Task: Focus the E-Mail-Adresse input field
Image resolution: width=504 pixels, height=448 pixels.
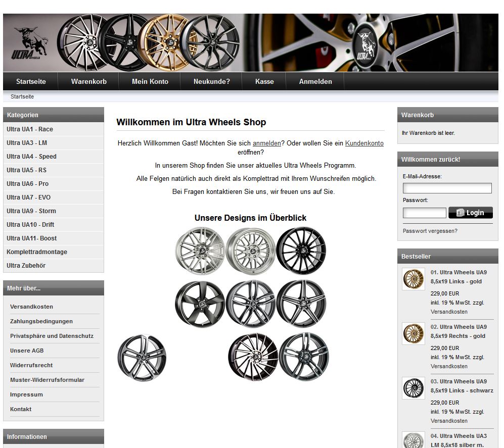Action: (x=447, y=188)
